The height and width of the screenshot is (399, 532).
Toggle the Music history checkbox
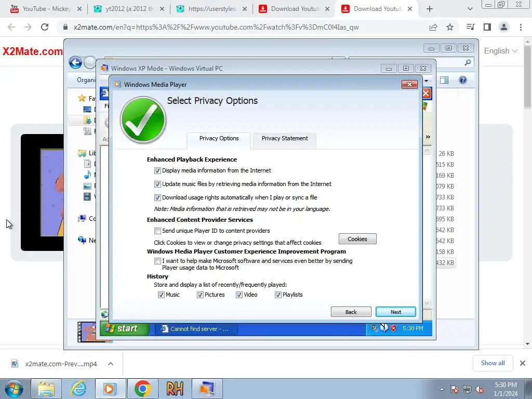(161, 295)
